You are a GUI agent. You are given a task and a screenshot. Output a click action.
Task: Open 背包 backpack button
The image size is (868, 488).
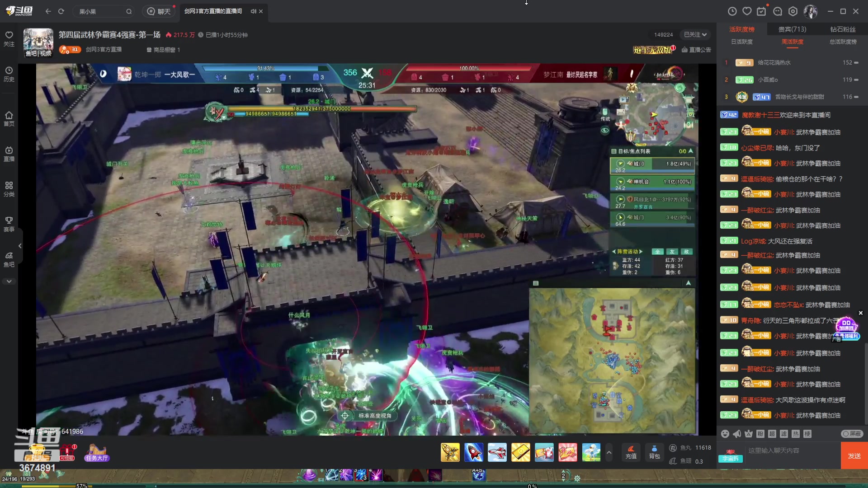pos(655,452)
